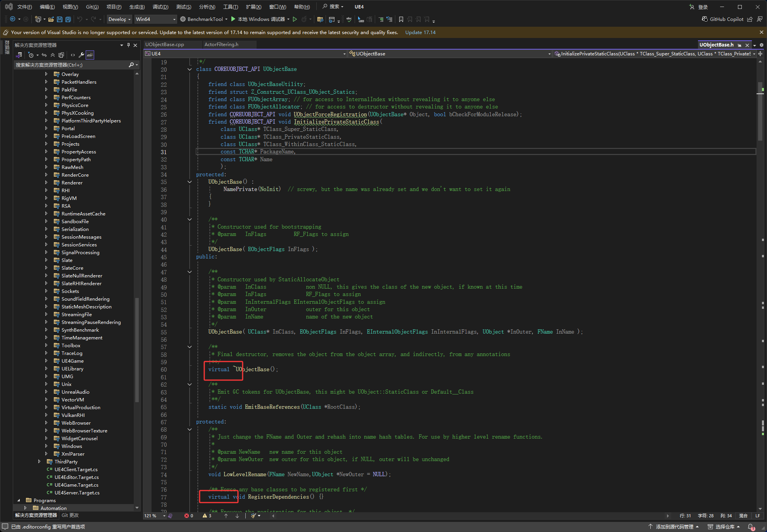The height and width of the screenshot is (532, 767).
Task: Expand the ThirdParty folder node
Action: 39,461
